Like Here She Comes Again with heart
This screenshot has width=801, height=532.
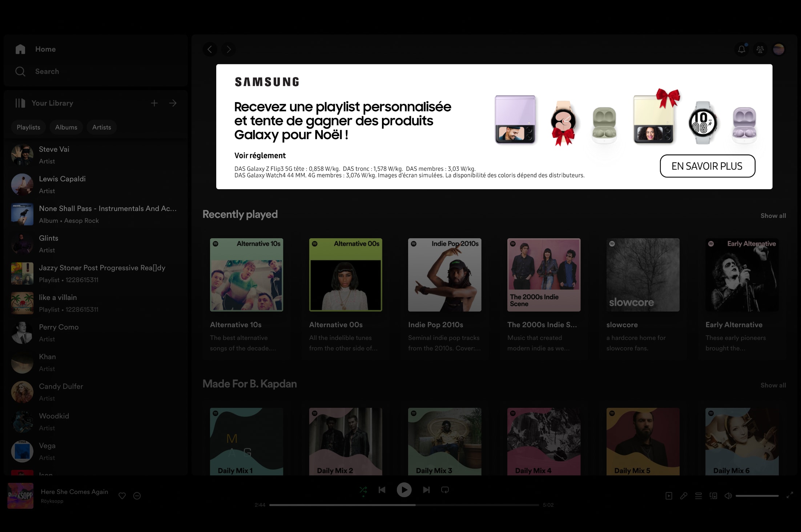coord(122,496)
